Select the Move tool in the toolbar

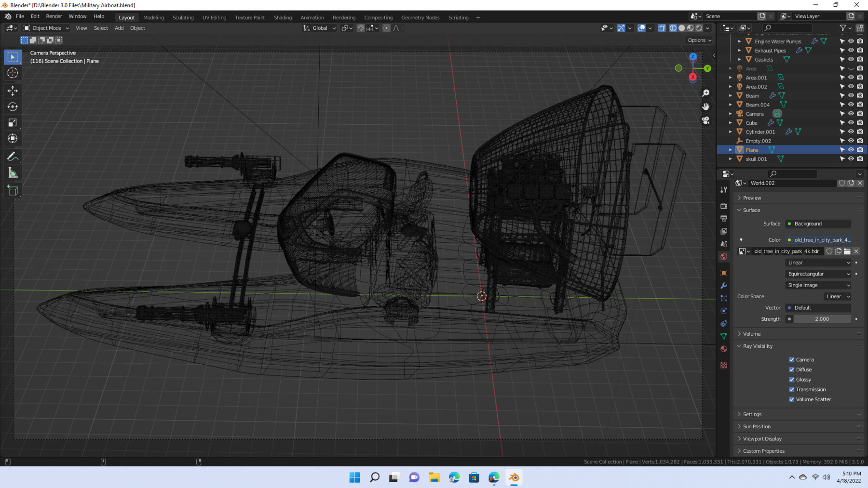coord(13,90)
